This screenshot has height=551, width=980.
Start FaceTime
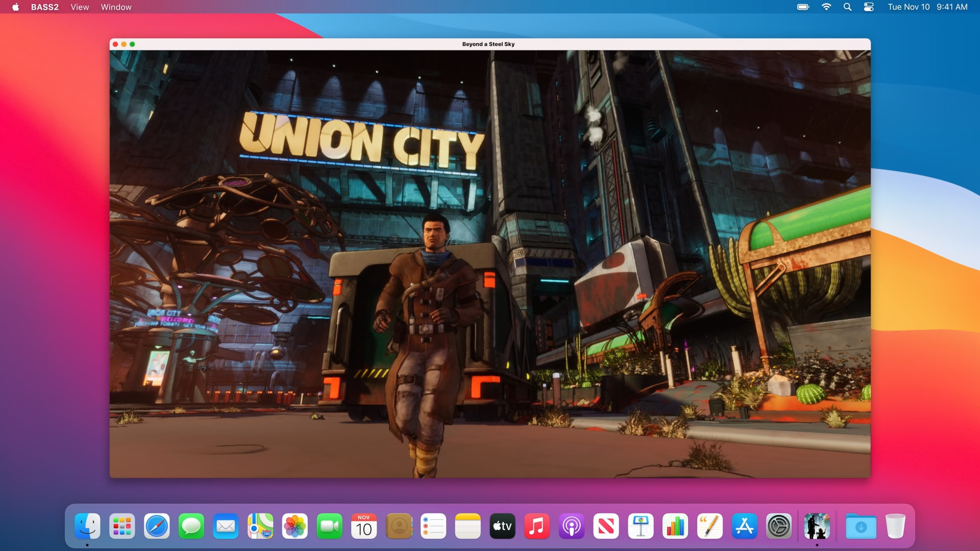point(330,526)
